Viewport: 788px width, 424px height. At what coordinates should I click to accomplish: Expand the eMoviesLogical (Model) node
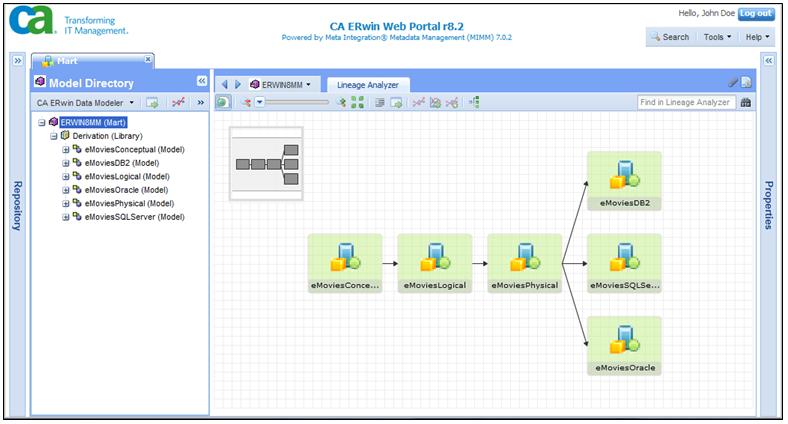click(65, 177)
